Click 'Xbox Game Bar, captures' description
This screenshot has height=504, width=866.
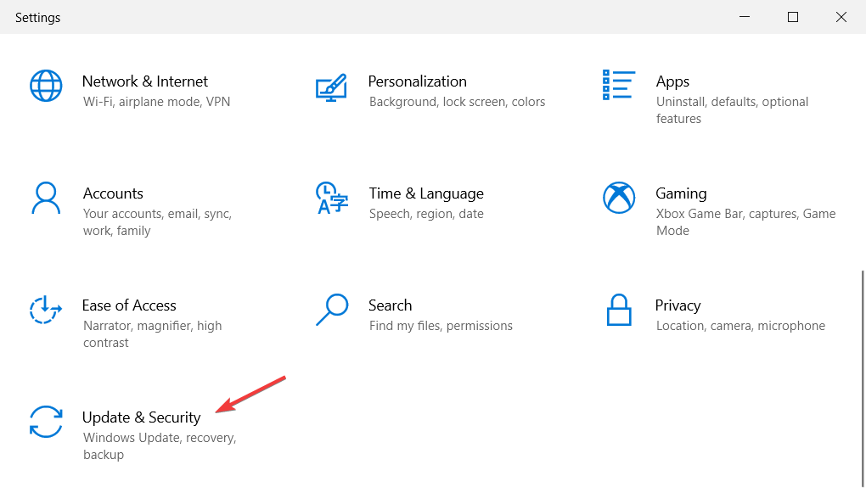(745, 222)
